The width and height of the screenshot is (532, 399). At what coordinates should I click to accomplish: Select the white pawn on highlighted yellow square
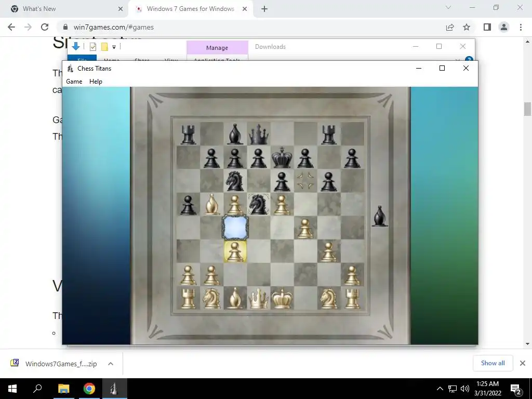(x=235, y=251)
